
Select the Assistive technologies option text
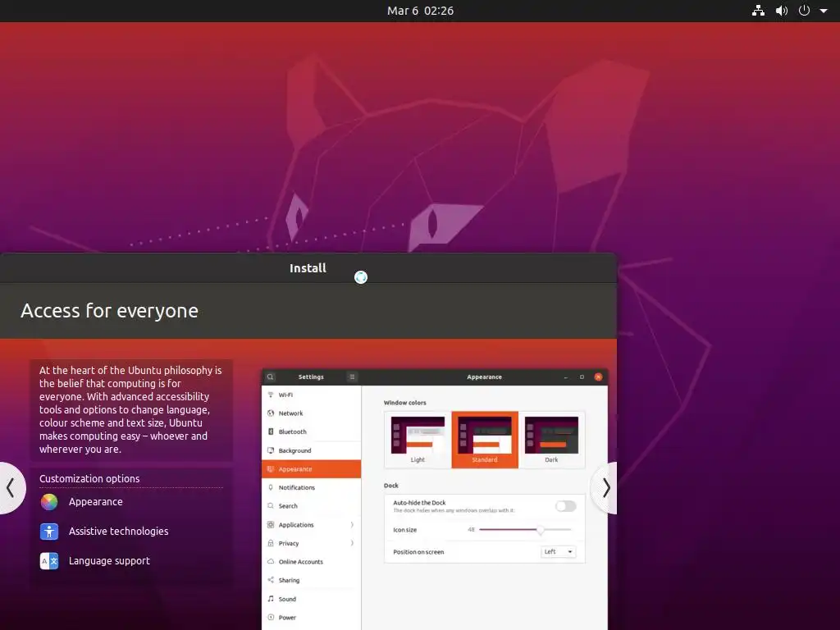tap(118, 532)
